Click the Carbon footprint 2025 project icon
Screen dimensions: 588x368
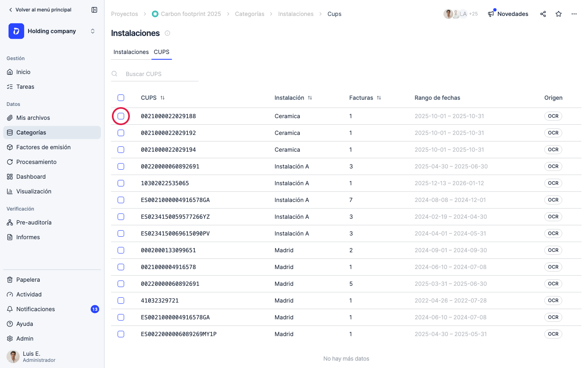tap(155, 14)
